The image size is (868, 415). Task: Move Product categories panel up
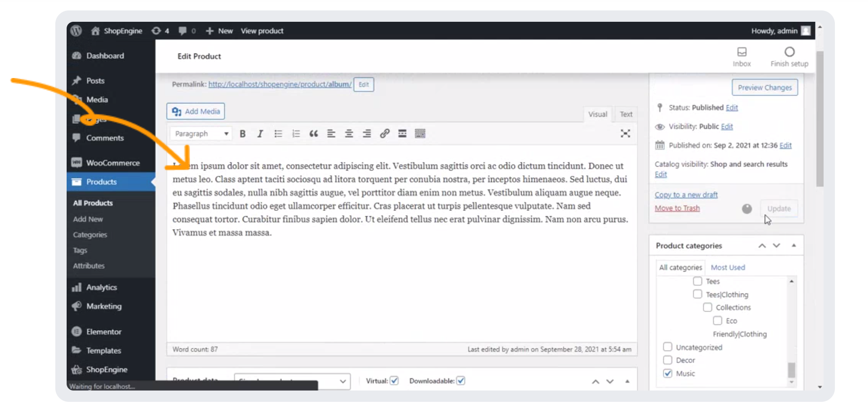coord(762,246)
